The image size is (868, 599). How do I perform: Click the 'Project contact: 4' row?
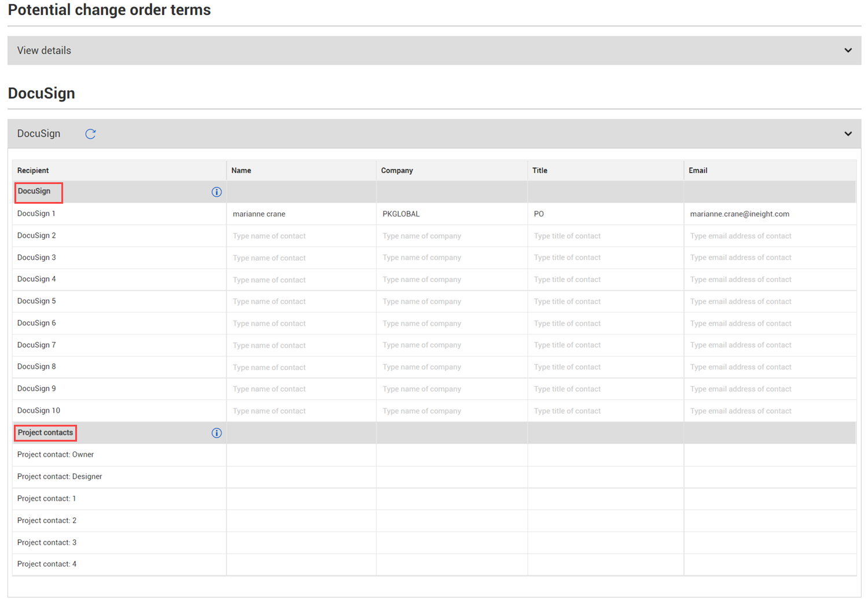[x=434, y=564]
